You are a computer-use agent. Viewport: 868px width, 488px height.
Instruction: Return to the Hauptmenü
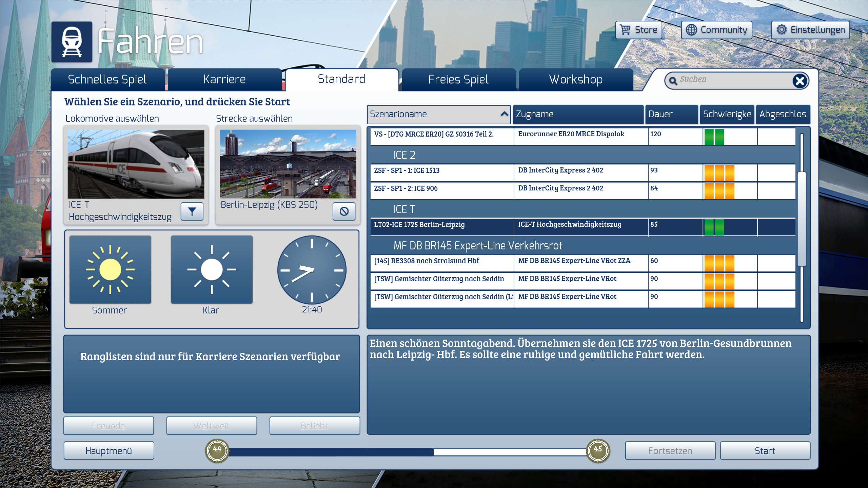point(108,451)
